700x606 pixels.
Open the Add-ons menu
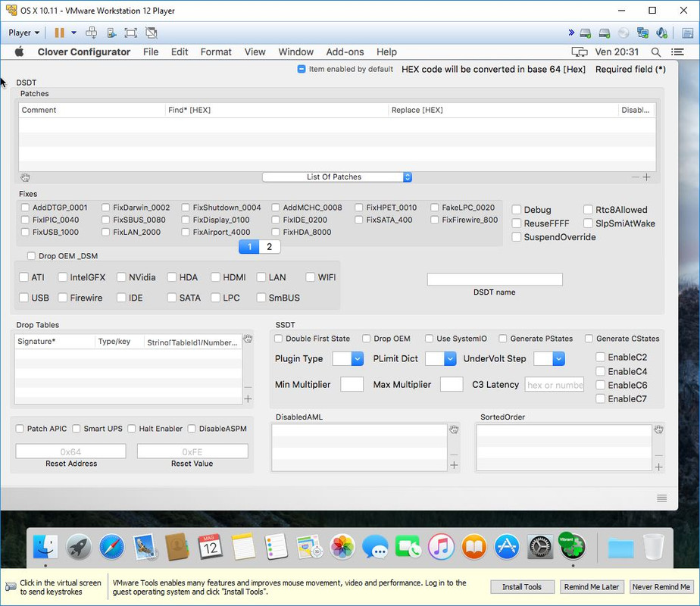click(345, 52)
